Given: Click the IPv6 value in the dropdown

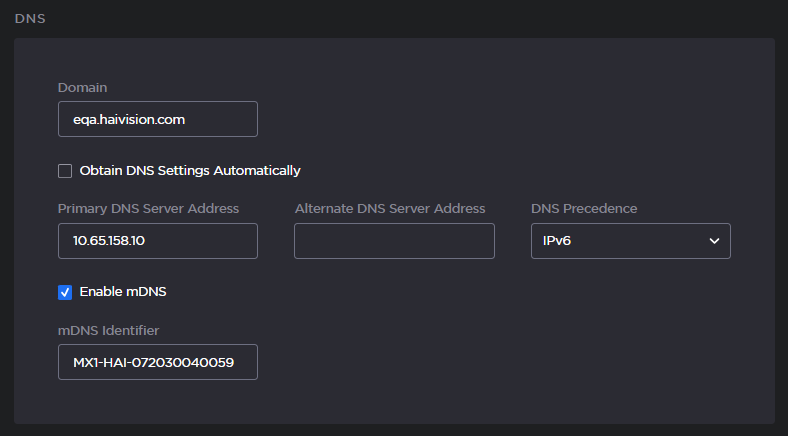Looking at the screenshot, I should pyautogui.click(x=557, y=241).
